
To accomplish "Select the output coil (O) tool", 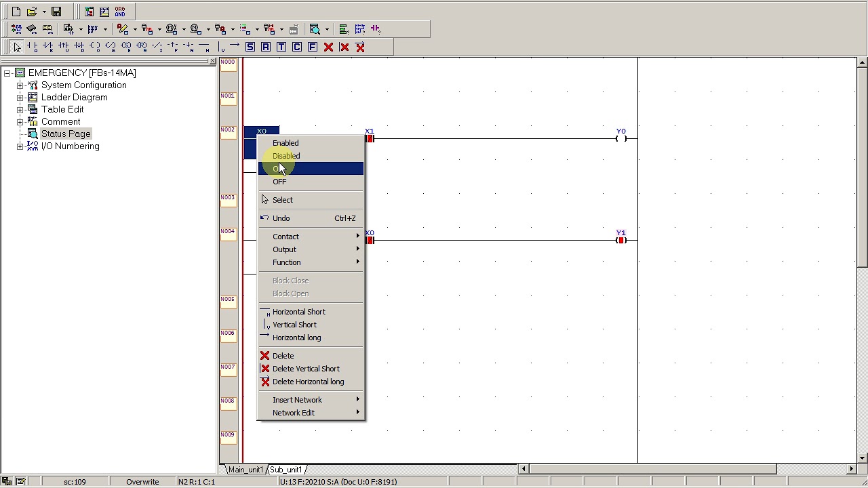I will 95,47.
